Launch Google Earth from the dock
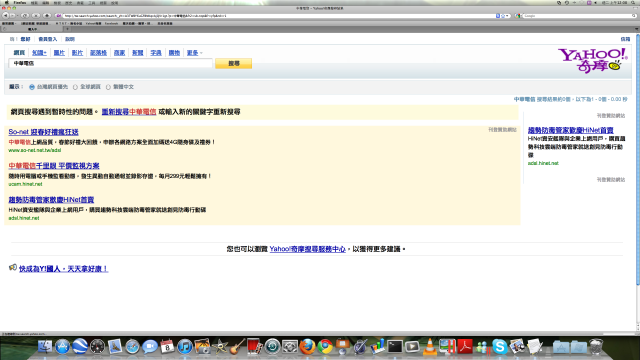 [x=80, y=347]
